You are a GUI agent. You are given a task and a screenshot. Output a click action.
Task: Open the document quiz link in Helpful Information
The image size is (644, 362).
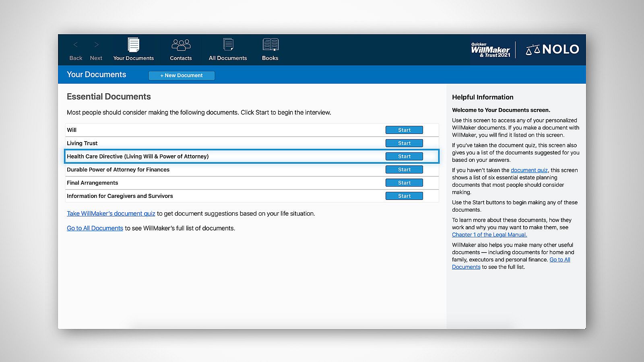point(529,170)
